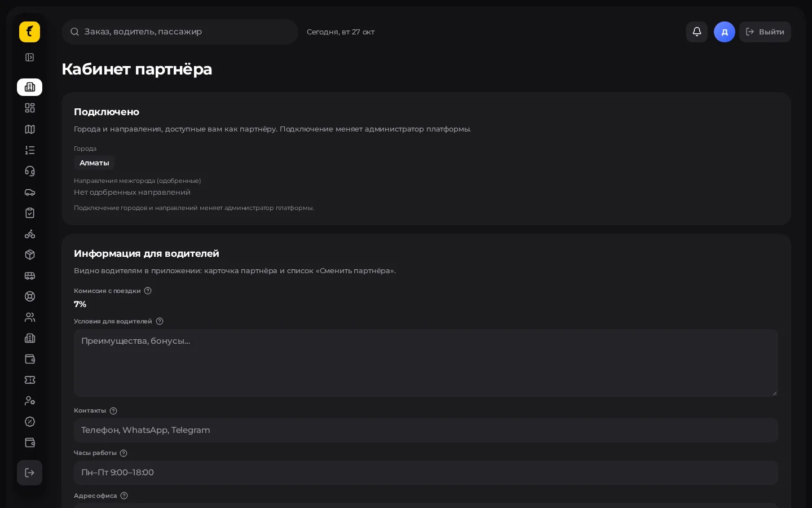This screenshot has width=812, height=508.
Task: Open the bus icon in the sidebar
Action: [x=30, y=275]
